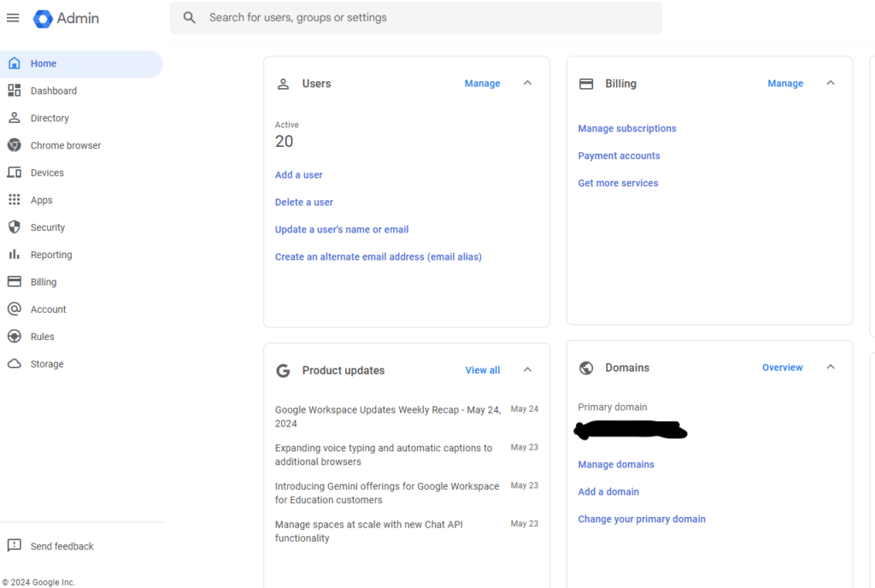The image size is (875, 588).
Task: Open the Apps grid icon
Action: point(15,200)
